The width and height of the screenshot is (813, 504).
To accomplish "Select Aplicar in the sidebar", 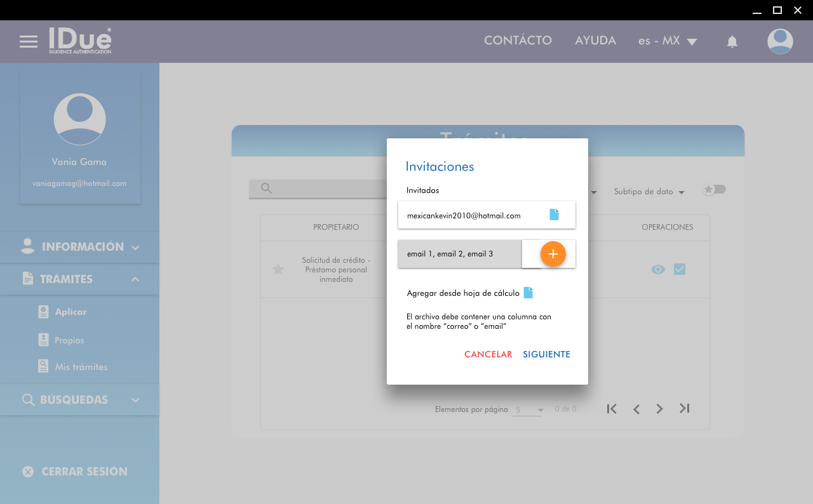I will [71, 312].
